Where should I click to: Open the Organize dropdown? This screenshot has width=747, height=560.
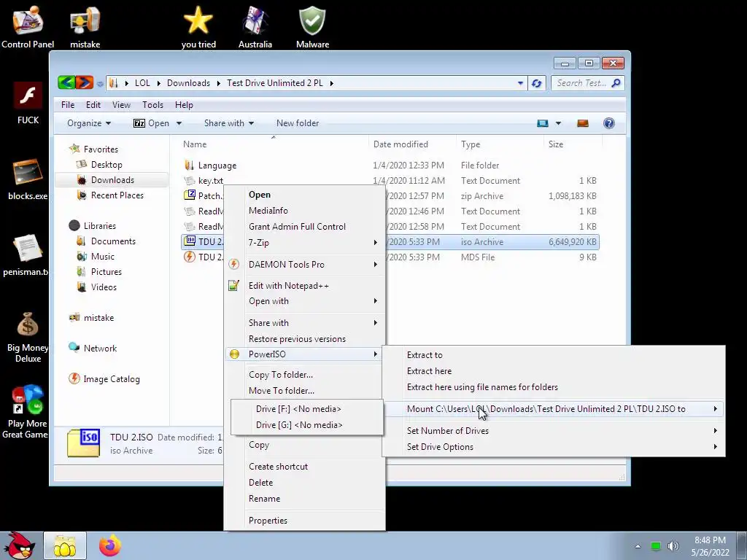[x=88, y=123]
